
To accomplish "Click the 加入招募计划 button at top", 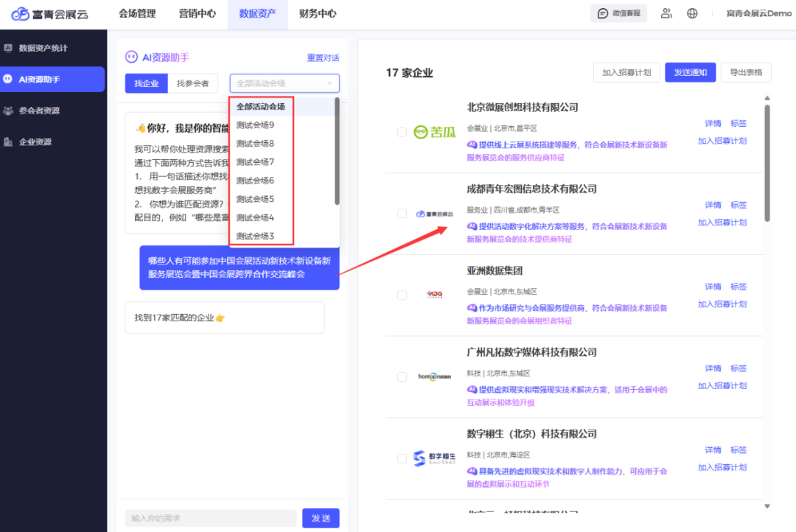I will click(x=626, y=73).
